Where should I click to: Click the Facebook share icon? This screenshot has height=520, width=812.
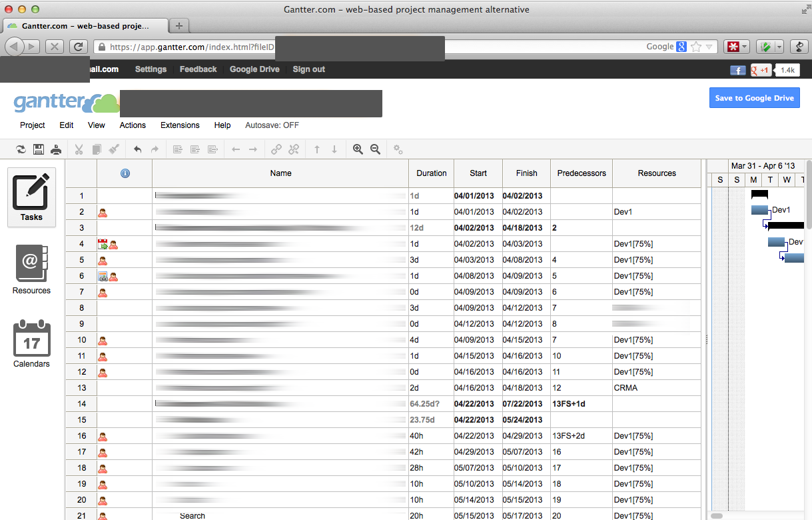tap(737, 70)
